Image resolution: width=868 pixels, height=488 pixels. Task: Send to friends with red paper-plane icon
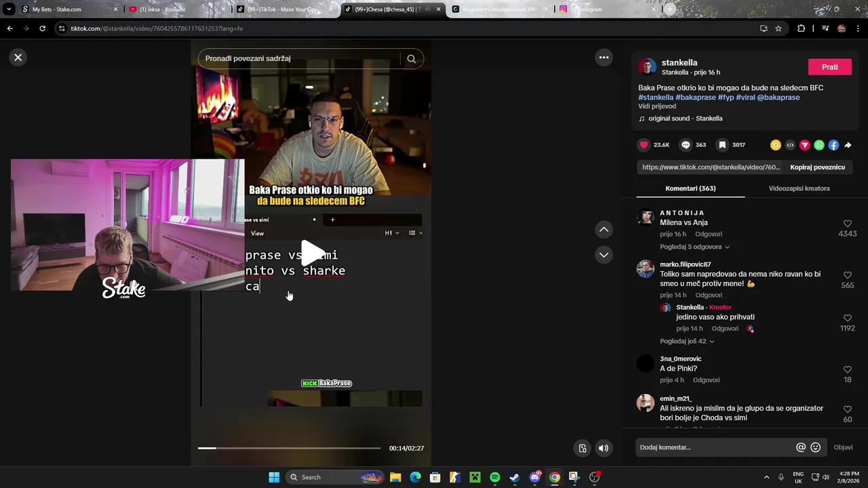(x=804, y=145)
